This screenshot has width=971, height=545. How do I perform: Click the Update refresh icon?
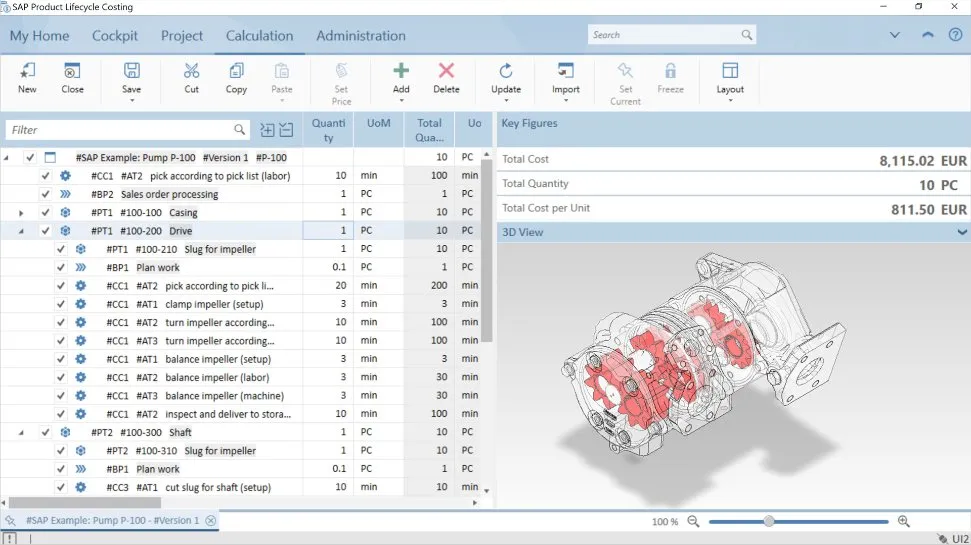coord(506,71)
